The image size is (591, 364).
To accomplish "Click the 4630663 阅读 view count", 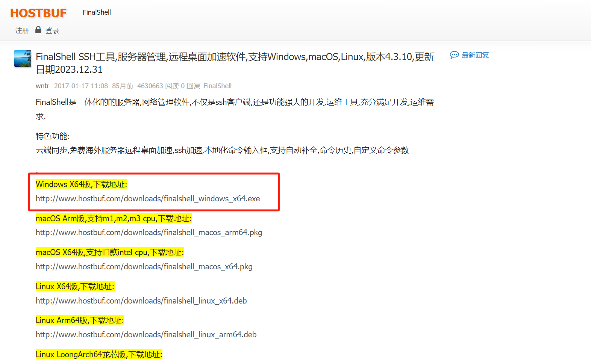I will 158,86.
